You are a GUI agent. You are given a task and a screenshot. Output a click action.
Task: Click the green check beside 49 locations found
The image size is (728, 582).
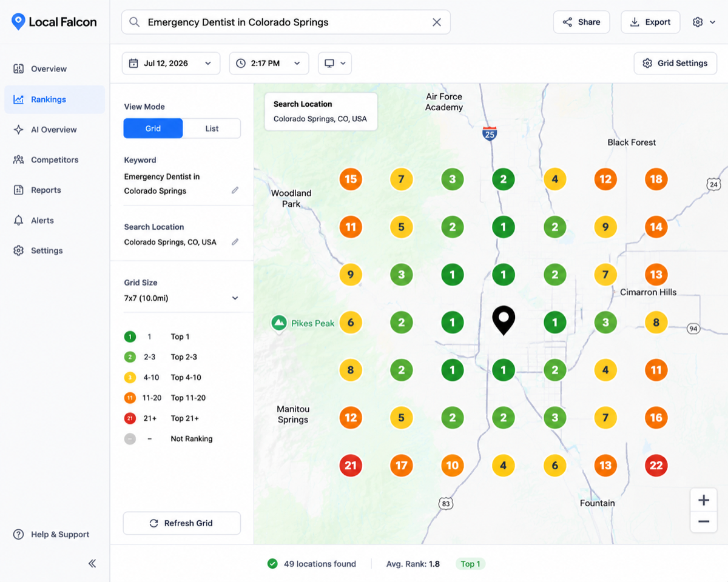click(x=273, y=564)
